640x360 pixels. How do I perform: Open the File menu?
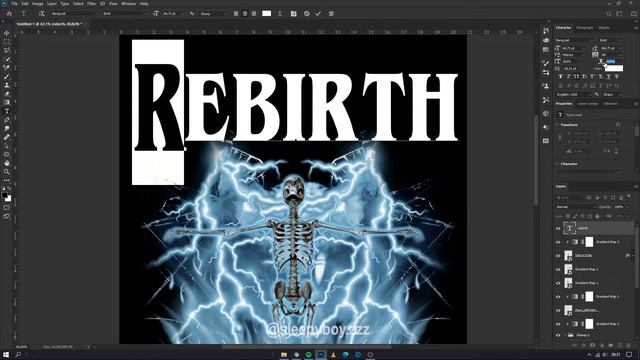point(14,4)
